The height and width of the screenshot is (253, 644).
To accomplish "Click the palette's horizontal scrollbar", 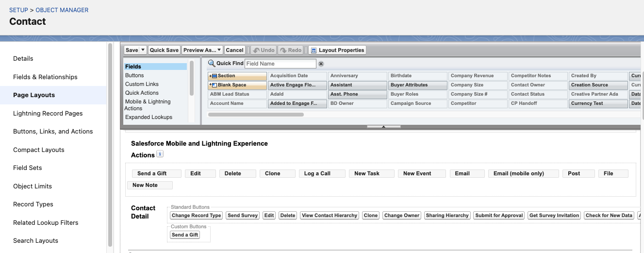I will click(x=256, y=115).
